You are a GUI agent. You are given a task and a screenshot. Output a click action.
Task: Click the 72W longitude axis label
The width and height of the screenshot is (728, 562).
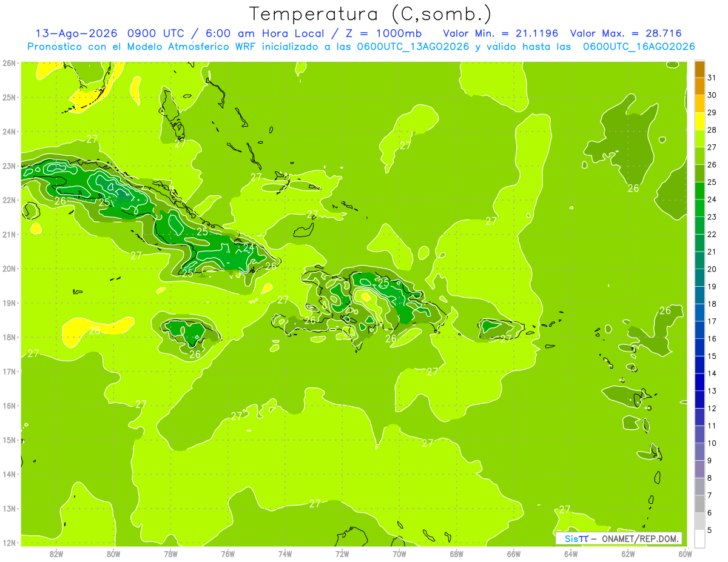click(342, 554)
